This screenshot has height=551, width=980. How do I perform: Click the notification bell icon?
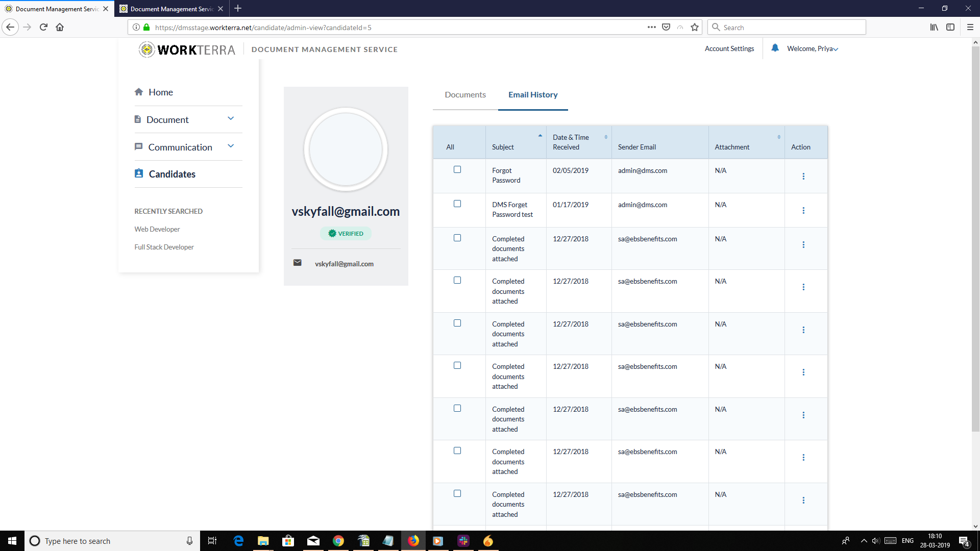click(775, 48)
